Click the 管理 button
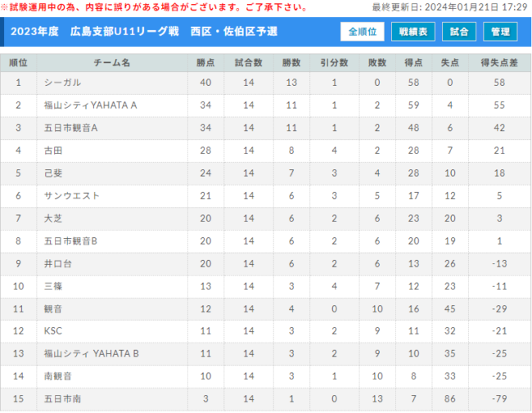The width and height of the screenshot is (532, 413). tap(500, 32)
